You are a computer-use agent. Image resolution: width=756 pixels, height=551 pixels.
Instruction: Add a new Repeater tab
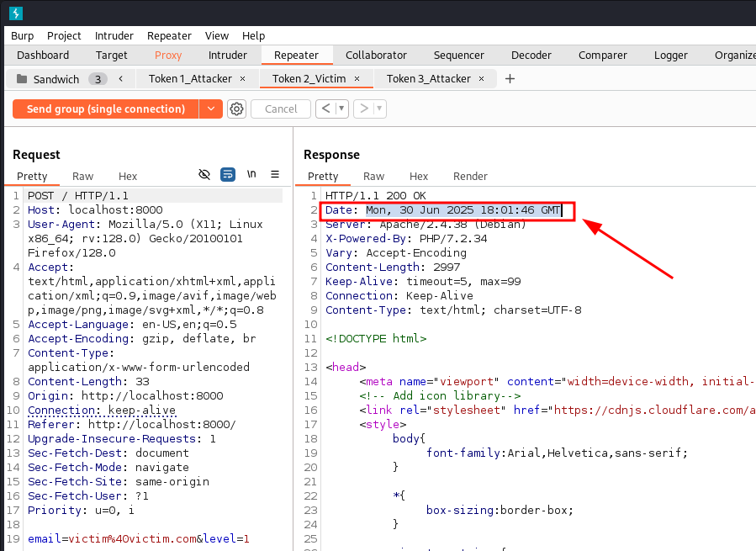pyautogui.click(x=510, y=78)
